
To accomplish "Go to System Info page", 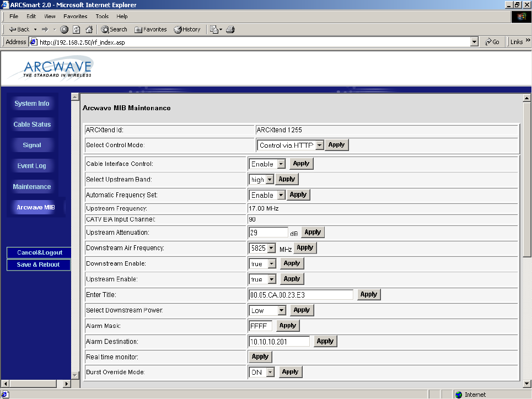I will [32, 104].
